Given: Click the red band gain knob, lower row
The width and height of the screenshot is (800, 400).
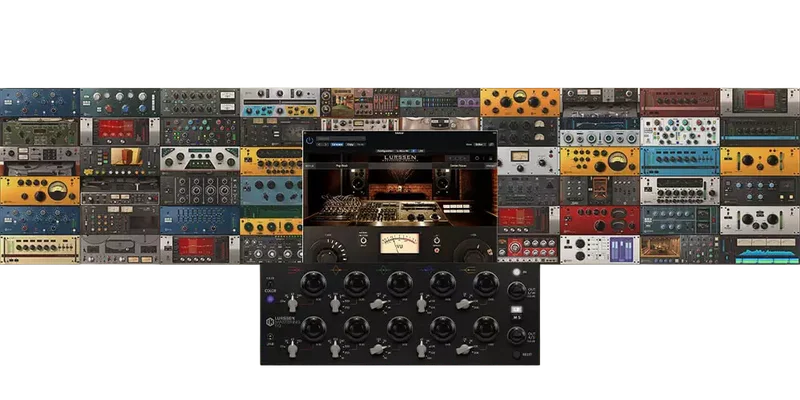Looking at the screenshot, I should point(314,329).
